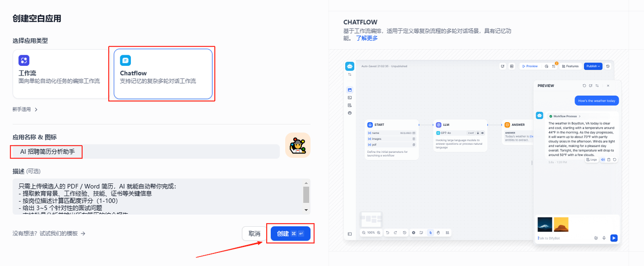644x266 pixels.
Task: Click the blue 创建 button
Action: pos(290,233)
